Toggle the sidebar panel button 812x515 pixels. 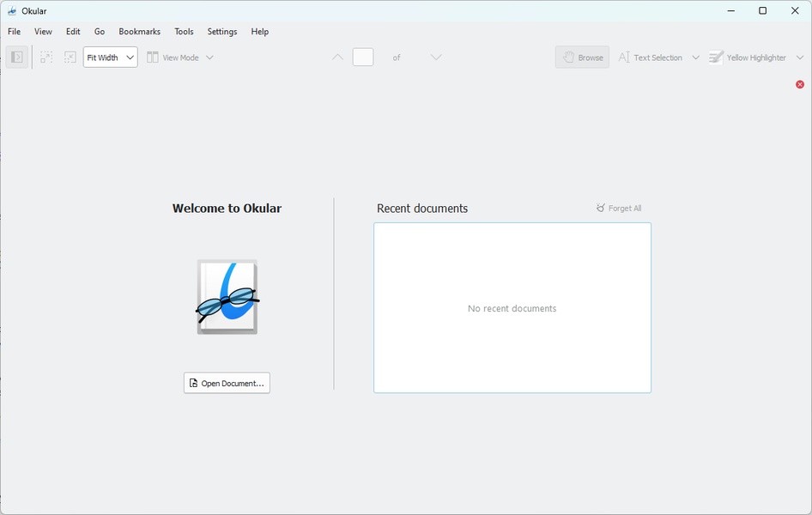pyautogui.click(x=16, y=58)
